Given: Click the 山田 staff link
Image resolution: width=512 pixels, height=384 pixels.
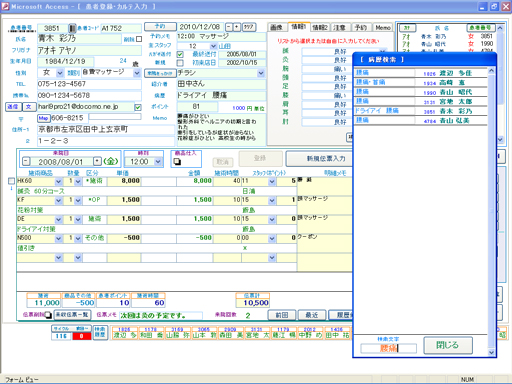Looking at the screenshot, I should (x=225, y=46).
